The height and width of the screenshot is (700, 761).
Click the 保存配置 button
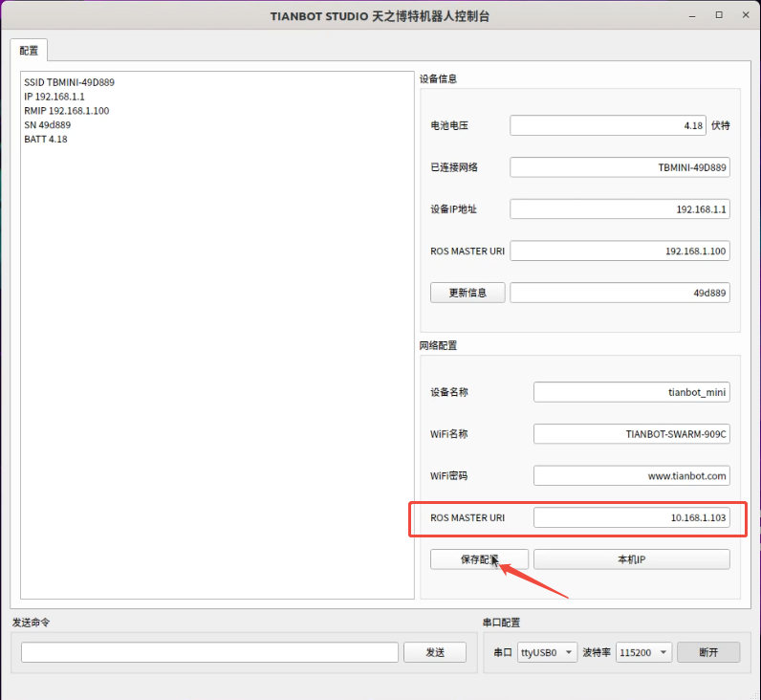pos(479,559)
